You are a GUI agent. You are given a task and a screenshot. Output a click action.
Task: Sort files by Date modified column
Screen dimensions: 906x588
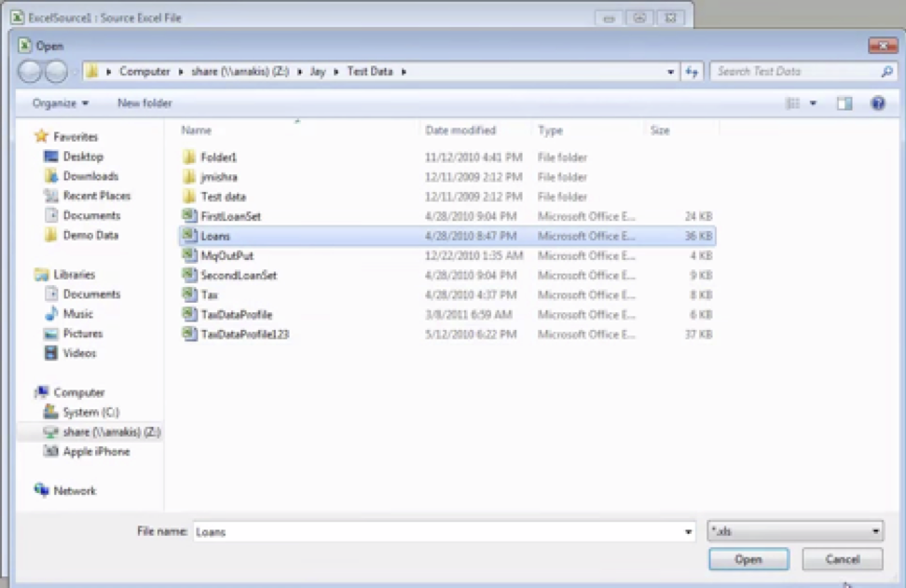tap(460, 130)
